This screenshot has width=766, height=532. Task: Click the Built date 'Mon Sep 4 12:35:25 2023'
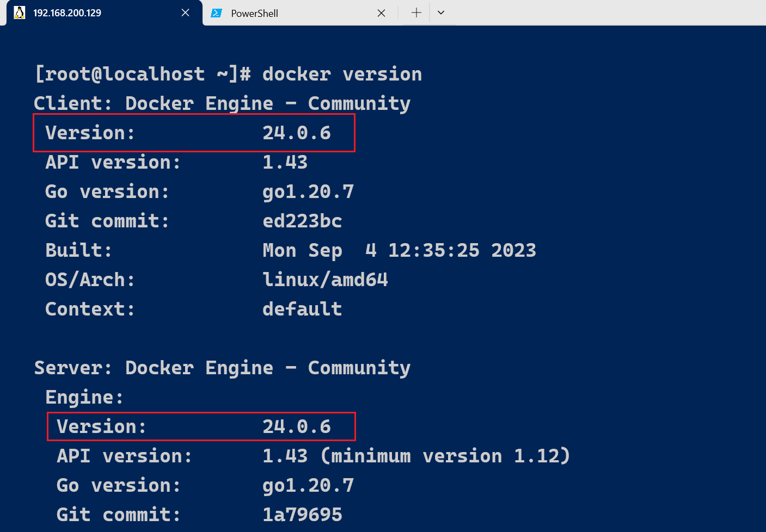click(399, 250)
